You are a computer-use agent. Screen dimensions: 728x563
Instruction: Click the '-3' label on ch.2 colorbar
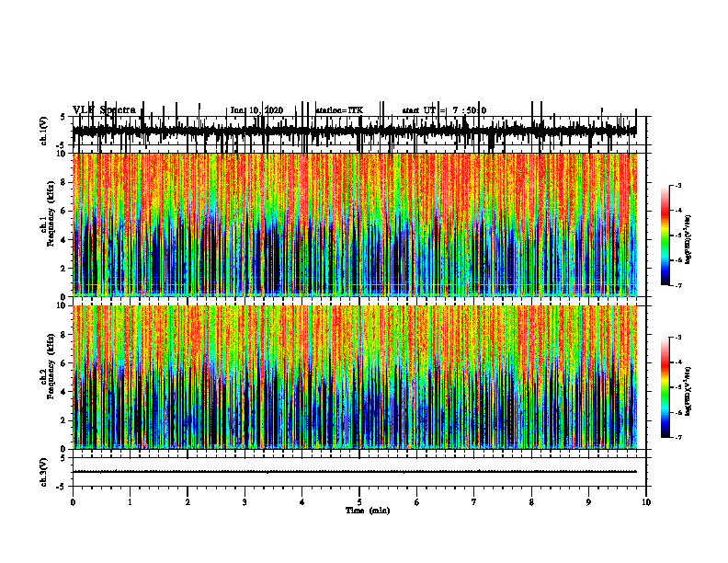[x=678, y=338]
